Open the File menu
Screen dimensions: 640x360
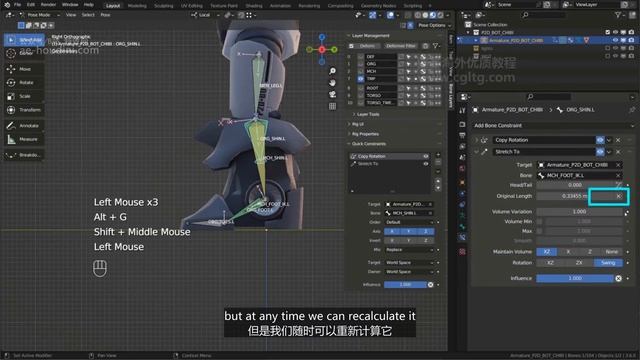(18, 4)
